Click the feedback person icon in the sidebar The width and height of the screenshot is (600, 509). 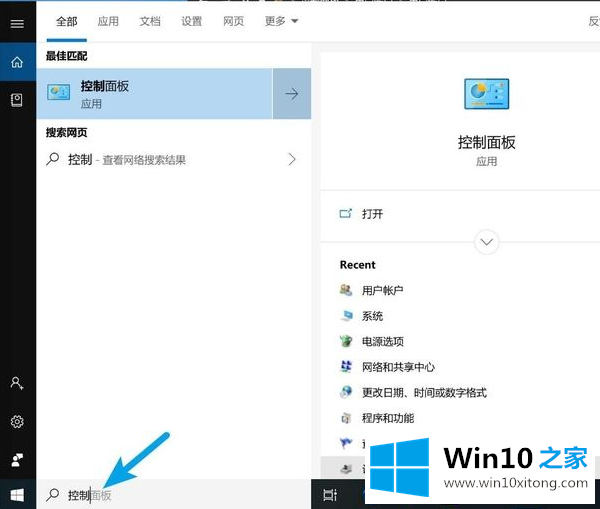(17, 460)
